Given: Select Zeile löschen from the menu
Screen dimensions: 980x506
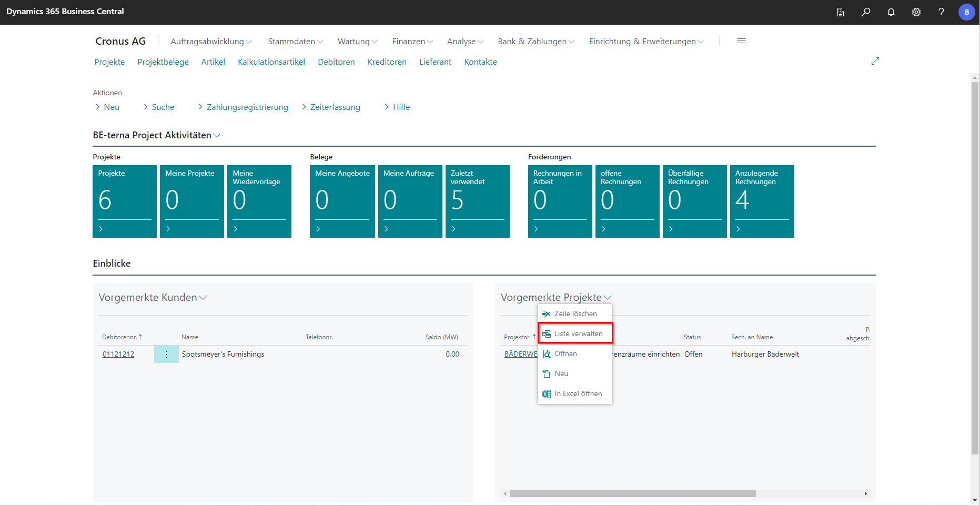Looking at the screenshot, I should 575,313.
